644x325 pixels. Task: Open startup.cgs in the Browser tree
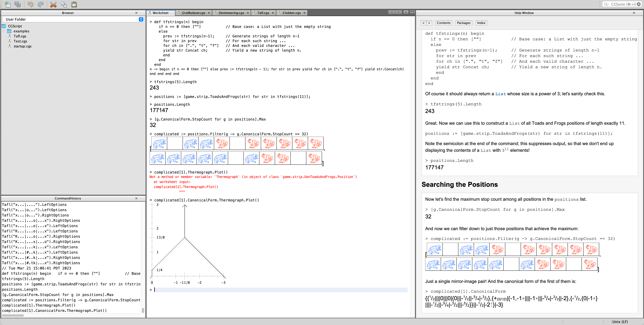point(22,46)
